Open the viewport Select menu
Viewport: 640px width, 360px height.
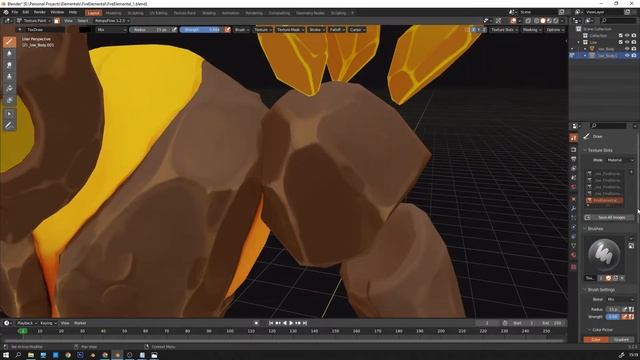[83, 20]
